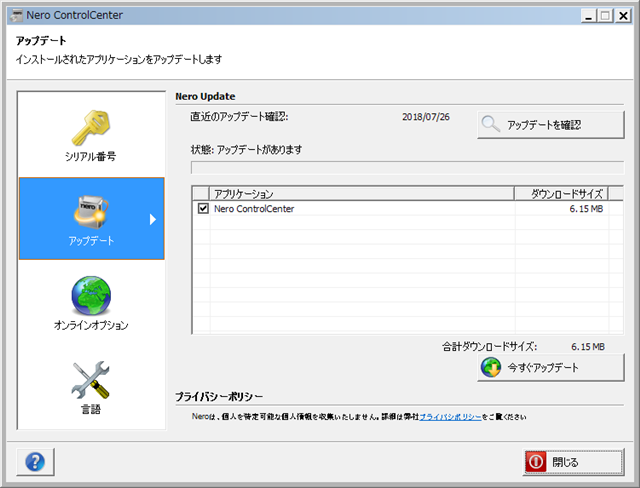
Task: Open the 言語 tools icon section
Action: pyautogui.click(x=91, y=380)
